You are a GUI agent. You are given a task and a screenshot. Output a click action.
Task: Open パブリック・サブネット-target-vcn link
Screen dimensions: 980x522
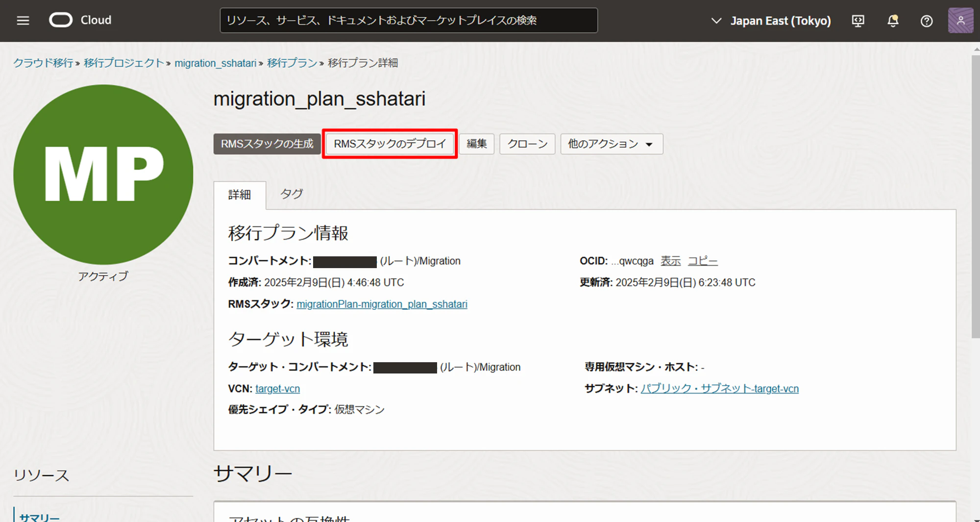[x=720, y=389]
